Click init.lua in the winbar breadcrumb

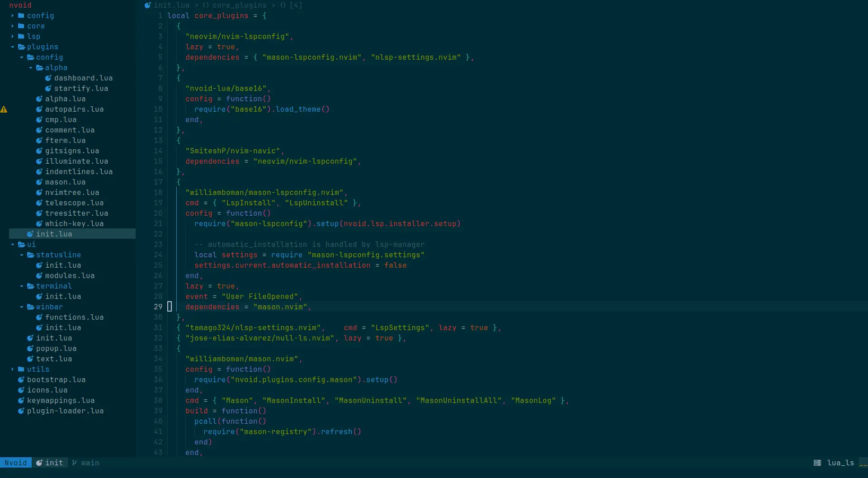(x=172, y=5)
